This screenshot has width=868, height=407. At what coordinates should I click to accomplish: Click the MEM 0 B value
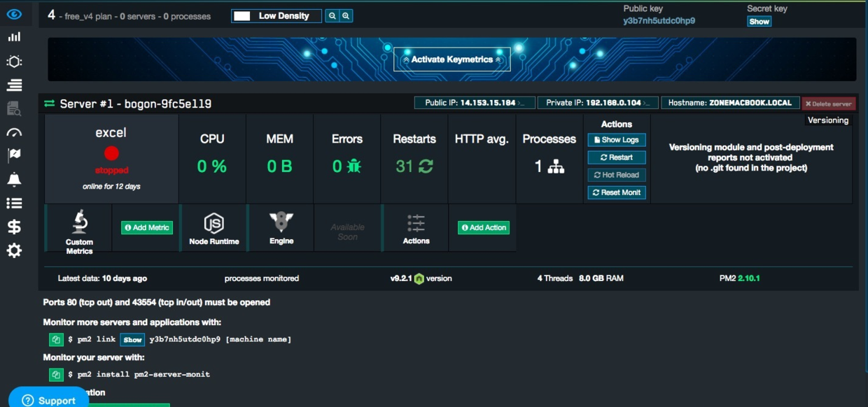[279, 166]
